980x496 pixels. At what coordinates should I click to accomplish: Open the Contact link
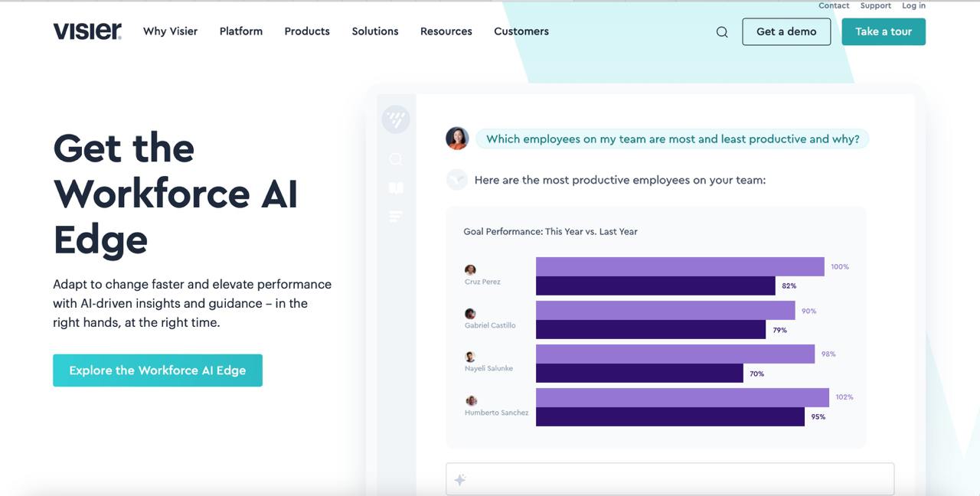tap(834, 5)
